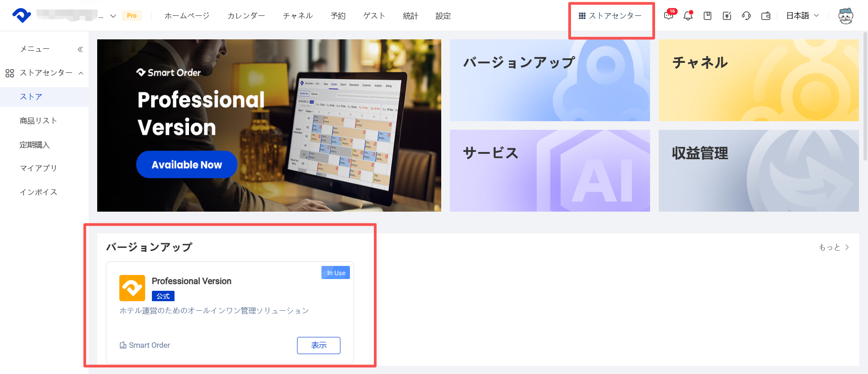The image size is (868, 374).
Task: Open the 設定 menu item
Action: click(x=443, y=16)
